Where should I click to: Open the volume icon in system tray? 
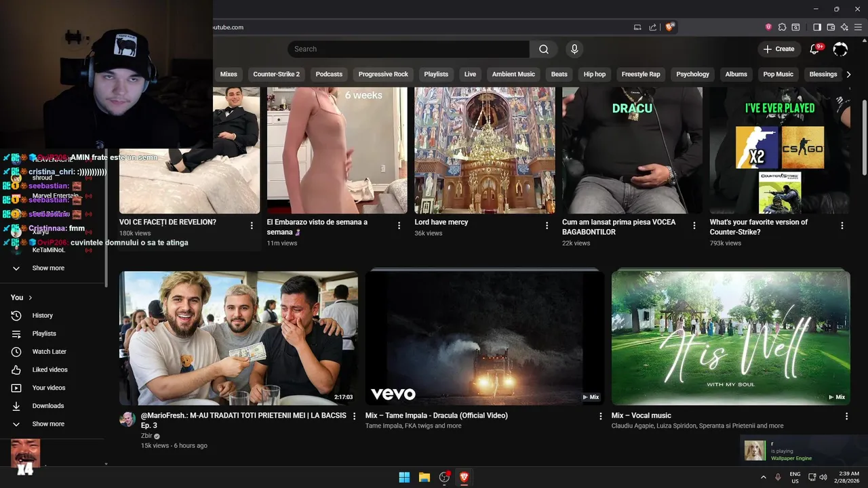coord(823,477)
